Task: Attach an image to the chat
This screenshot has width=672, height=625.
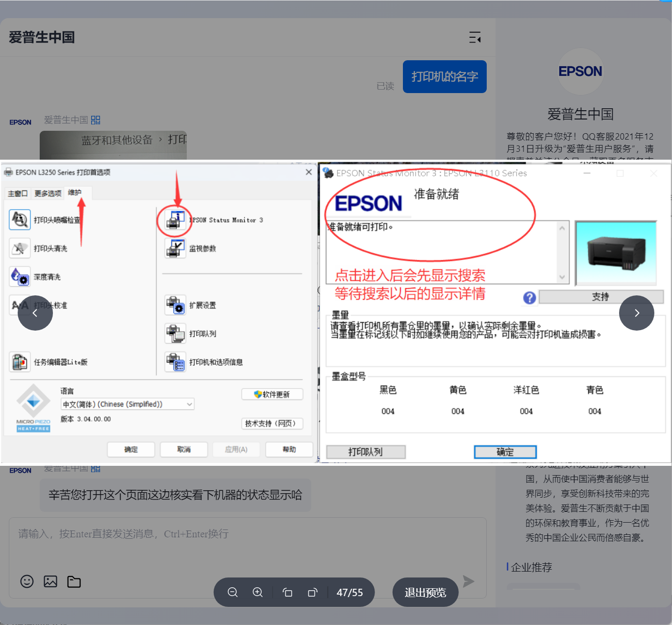Action: pos(50,581)
